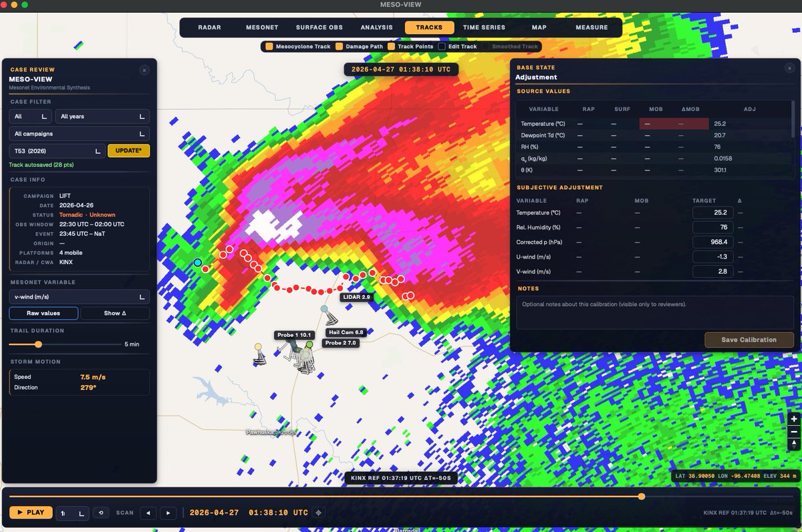
Task: Click the highlighted MOB cell in Temperature row
Action: [656, 124]
